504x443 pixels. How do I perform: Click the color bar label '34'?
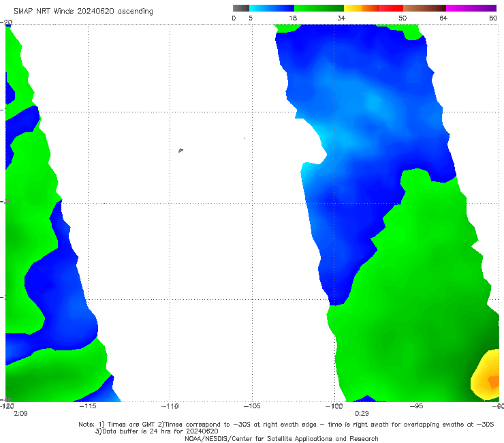pos(341,18)
